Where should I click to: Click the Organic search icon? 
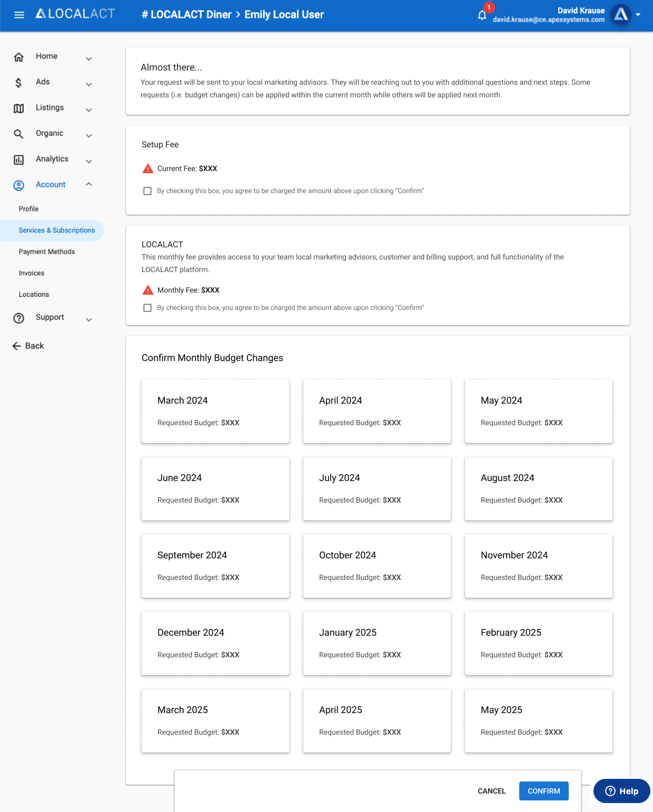(18, 134)
